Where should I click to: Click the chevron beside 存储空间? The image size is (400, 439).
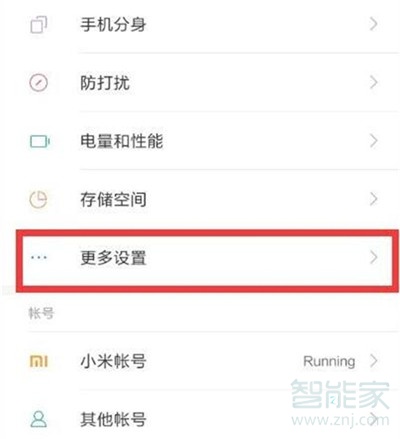point(374,199)
